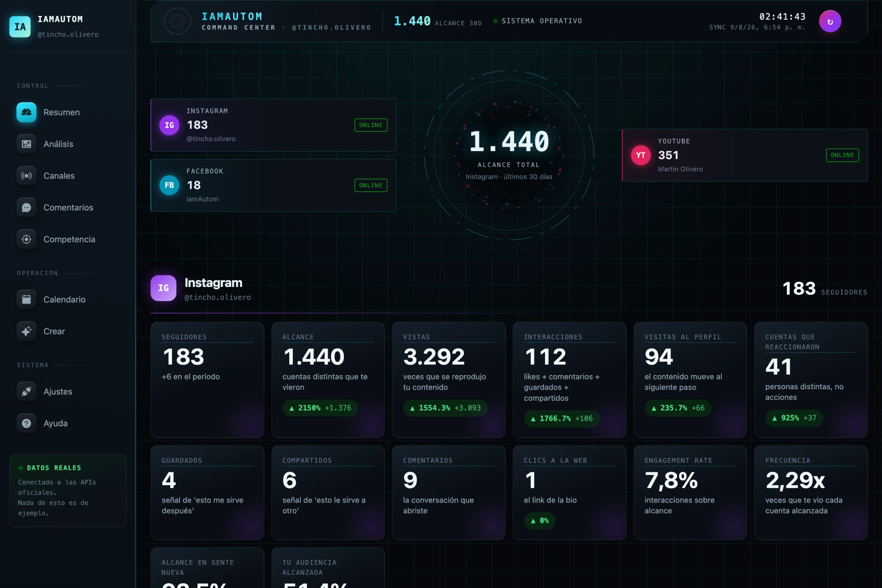Click the SISTEMA OPERATIVO status text
The width and height of the screenshot is (882, 588).
click(542, 21)
